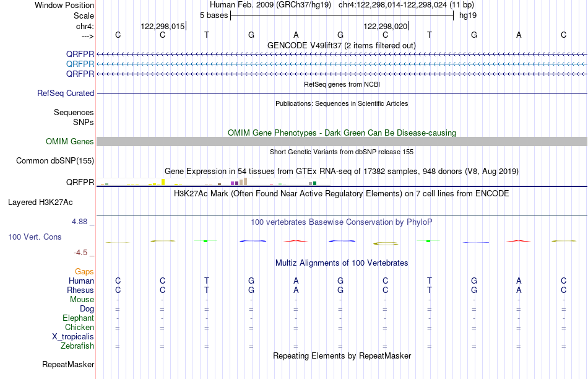Screen dimensions: 588x379
Task: Click the Mouse alignment row label
Action: coord(82,300)
